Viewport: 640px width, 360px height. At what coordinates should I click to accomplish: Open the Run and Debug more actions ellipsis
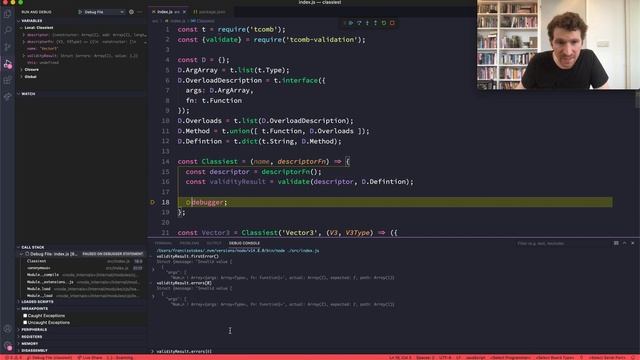click(140, 12)
